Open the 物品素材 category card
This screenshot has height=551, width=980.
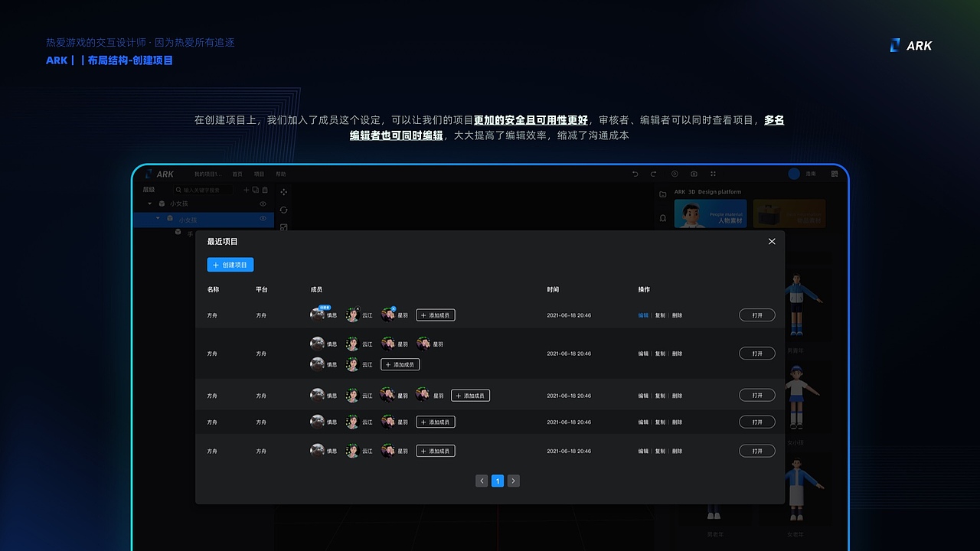[789, 214]
